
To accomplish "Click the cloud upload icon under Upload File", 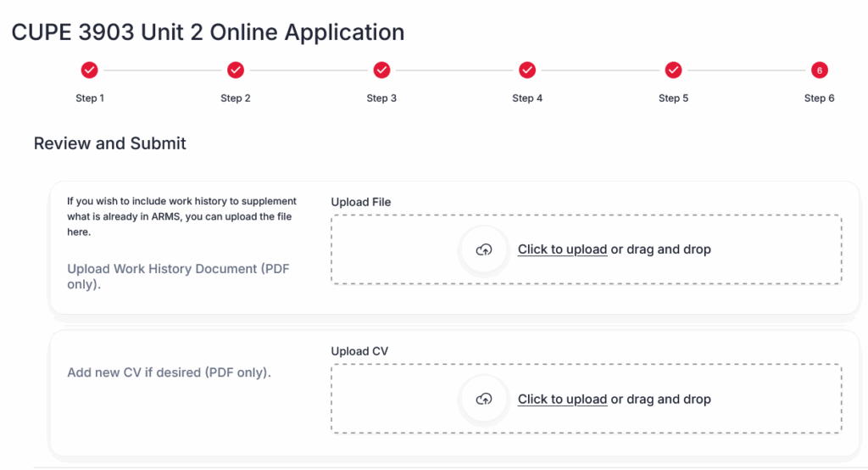I will point(484,250).
